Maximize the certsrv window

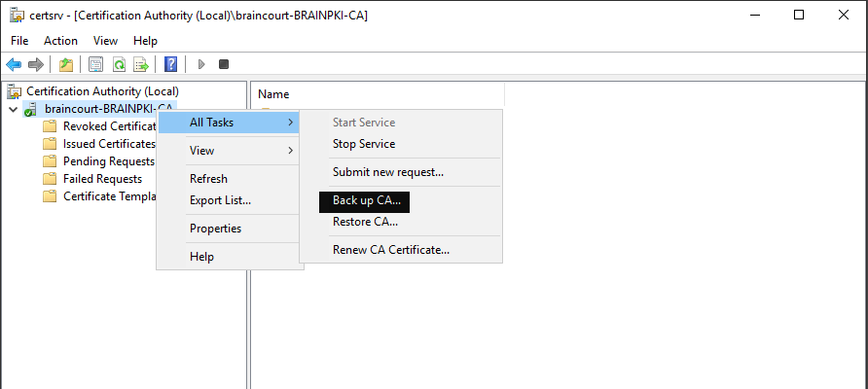799,15
